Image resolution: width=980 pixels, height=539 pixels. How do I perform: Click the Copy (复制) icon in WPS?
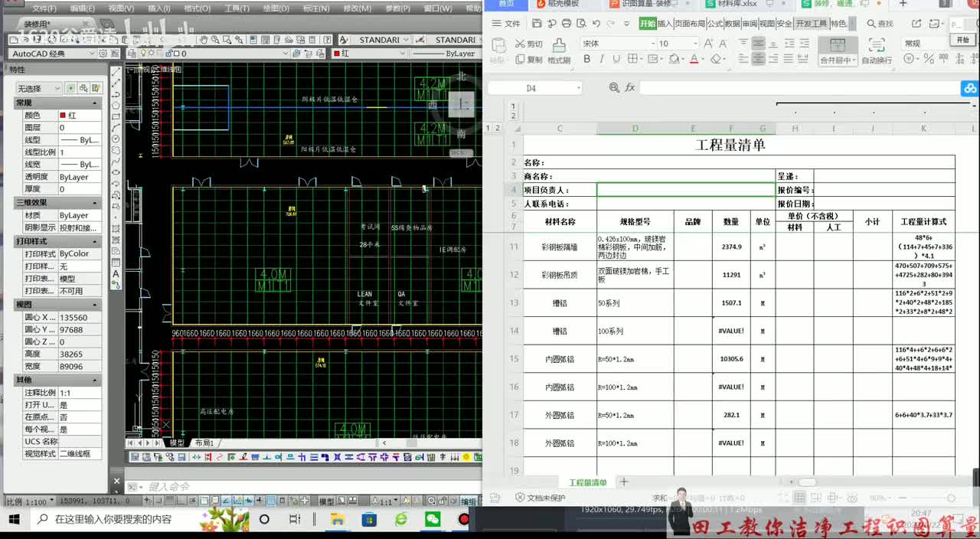click(529, 59)
